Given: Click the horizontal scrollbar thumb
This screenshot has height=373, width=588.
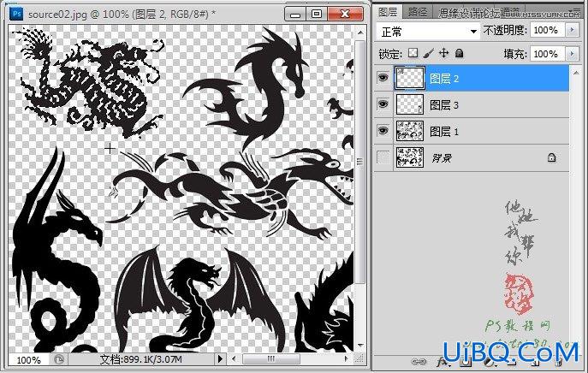Looking at the screenshot, I should click(x=271, y=359).
